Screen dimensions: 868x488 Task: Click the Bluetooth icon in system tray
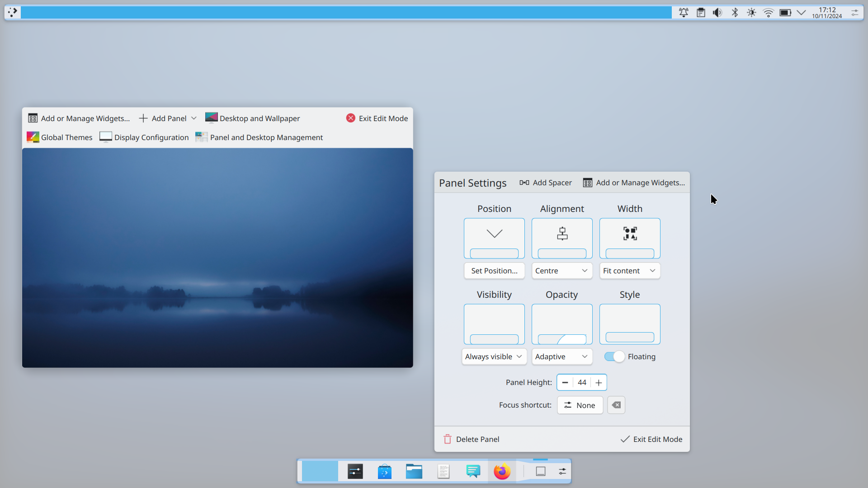tap(734, 13)
